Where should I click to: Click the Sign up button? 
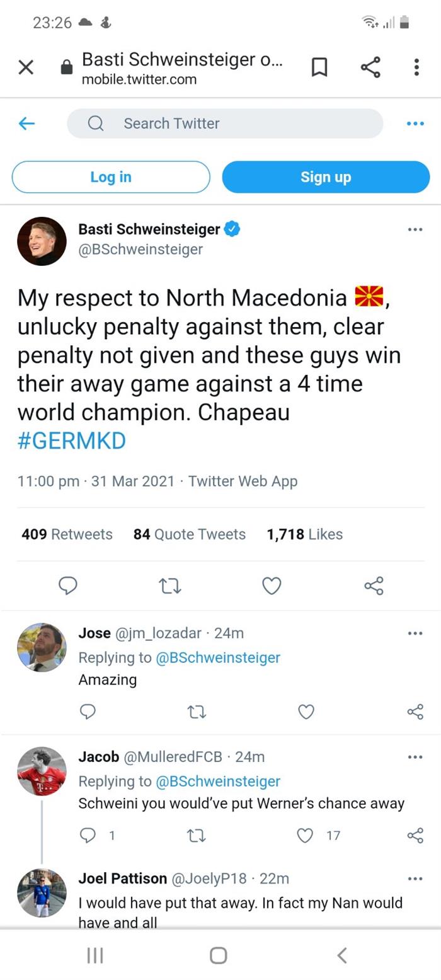click(x=326, y=177)
